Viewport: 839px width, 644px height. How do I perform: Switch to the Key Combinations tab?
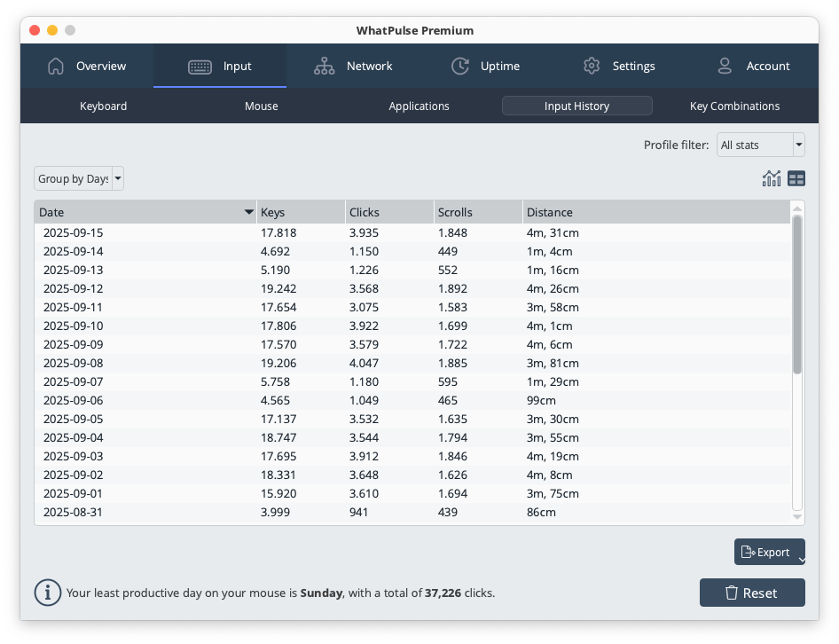(734, 106)
